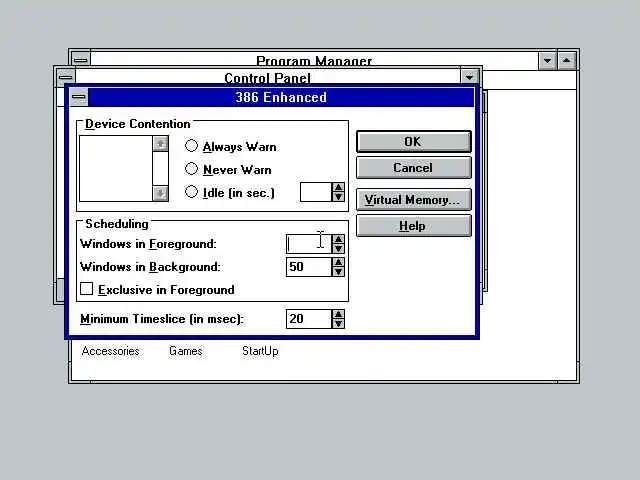Image resolution: width=640 pixels, height=480 pixels.
Task: Open the 386 Enhanced dialog system menu
Action: 79,97
